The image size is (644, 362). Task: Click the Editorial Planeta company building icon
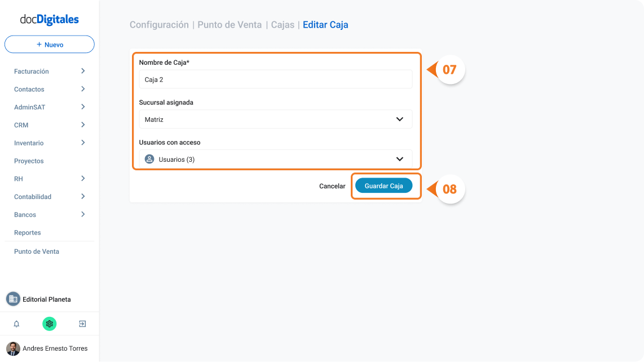(13, 299)
